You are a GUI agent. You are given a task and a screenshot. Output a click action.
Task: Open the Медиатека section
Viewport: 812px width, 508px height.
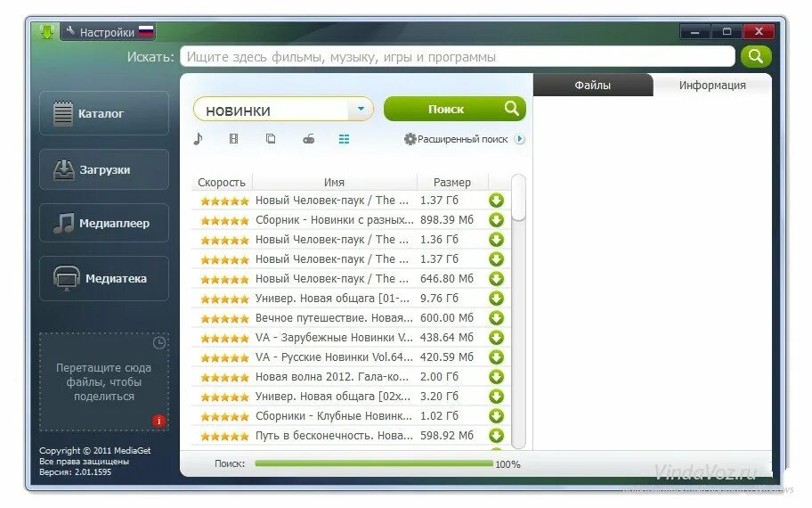pos(104,278)
